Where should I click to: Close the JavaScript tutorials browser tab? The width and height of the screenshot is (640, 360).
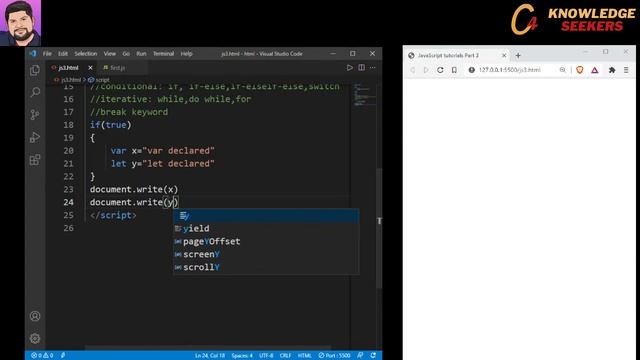pos(504,55)
